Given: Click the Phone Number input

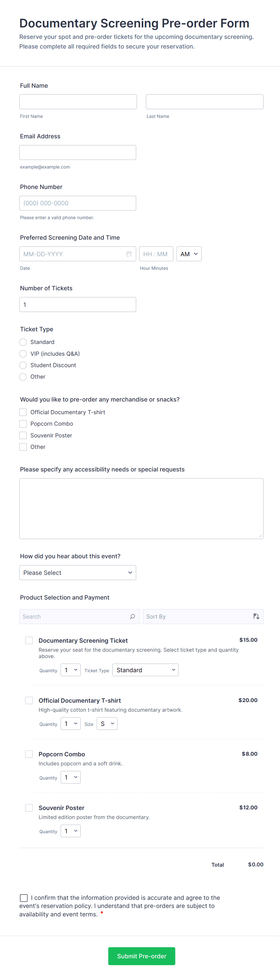Looking at the screenshot, I should point(77,203).
